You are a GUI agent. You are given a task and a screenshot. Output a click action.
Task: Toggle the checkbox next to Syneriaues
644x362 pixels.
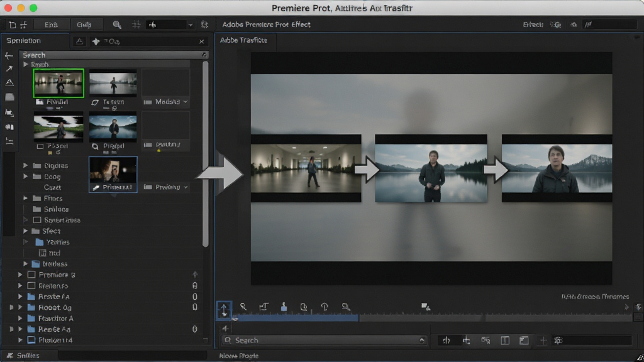[x=37, y=220]
